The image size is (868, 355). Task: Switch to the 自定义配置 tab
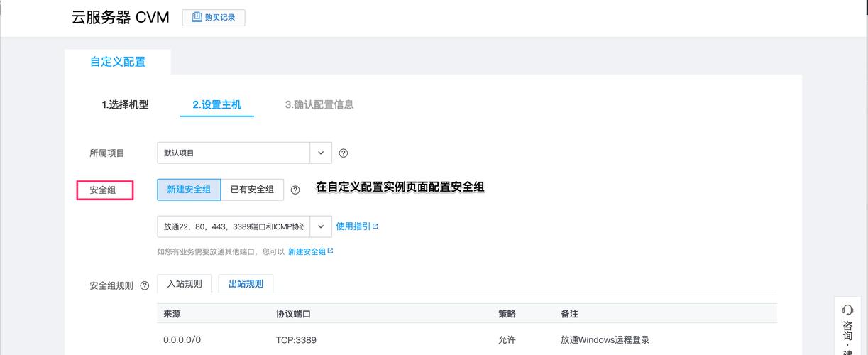pyautogui.click(x=118, y=62)
